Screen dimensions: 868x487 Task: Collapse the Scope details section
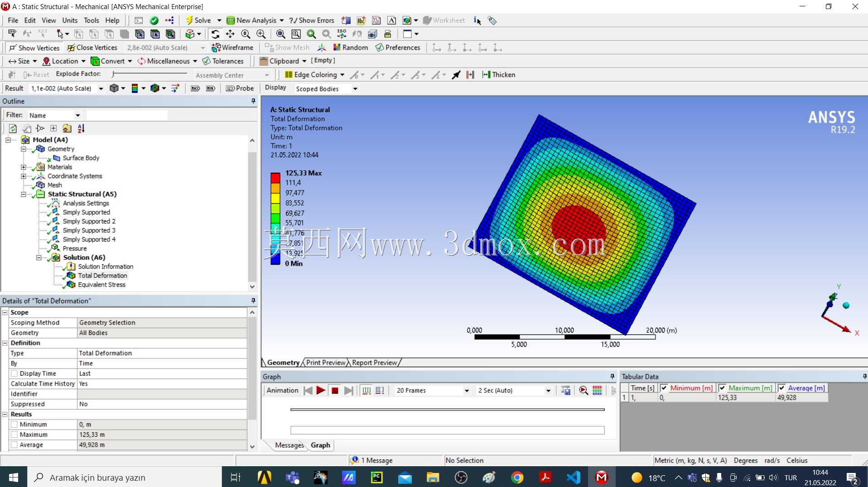pyautogui.click(x=5, y=312)
